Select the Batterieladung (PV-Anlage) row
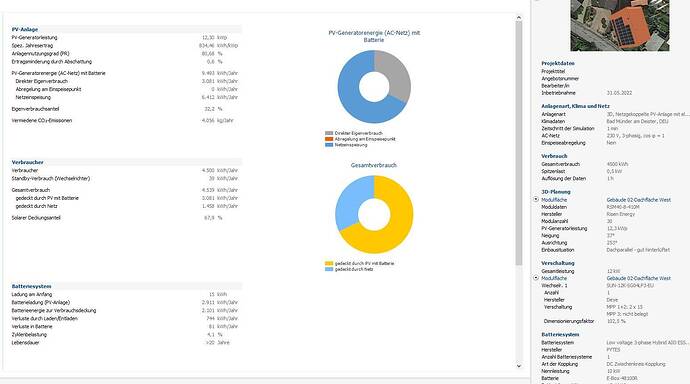690x384 pixels. 125,302
